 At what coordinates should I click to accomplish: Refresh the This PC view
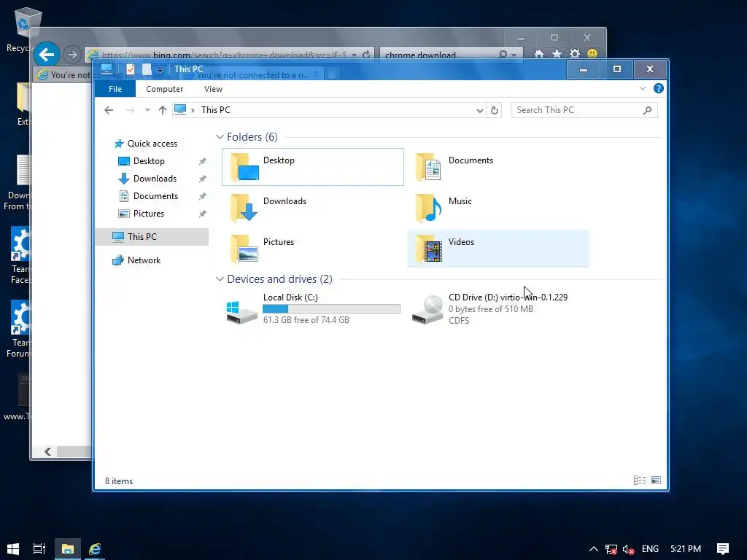(495, 110)
